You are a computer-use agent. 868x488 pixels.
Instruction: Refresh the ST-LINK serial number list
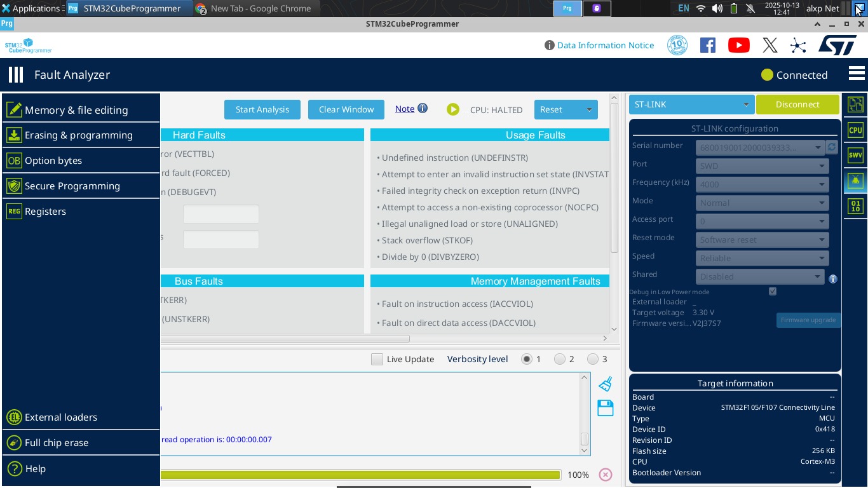[832, 147]
